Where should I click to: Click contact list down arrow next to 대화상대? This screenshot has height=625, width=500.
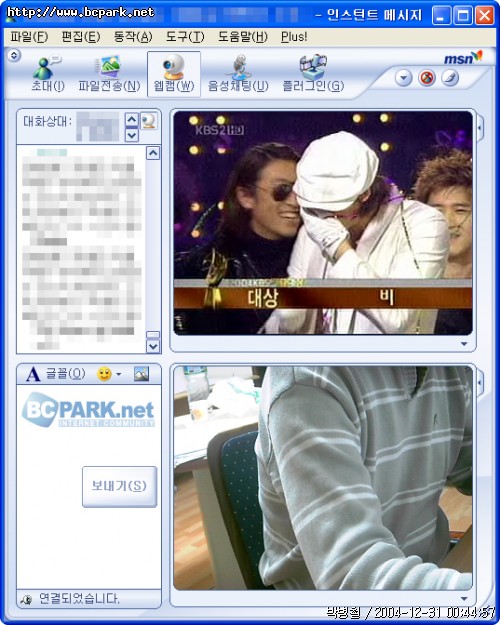[x=132, y=135]
